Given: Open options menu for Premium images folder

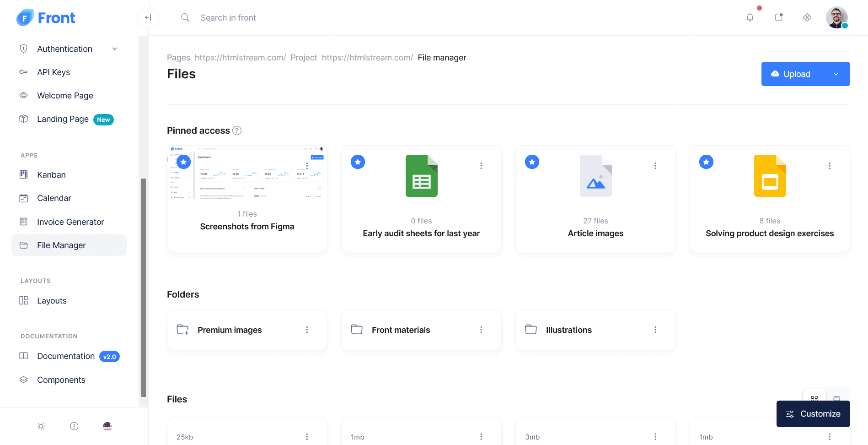Looking at the screenshot, I should 307,330.
